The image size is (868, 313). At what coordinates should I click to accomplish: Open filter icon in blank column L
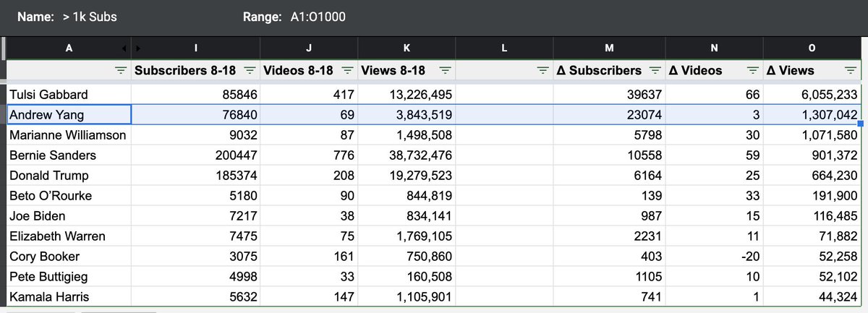coord(543,70)
